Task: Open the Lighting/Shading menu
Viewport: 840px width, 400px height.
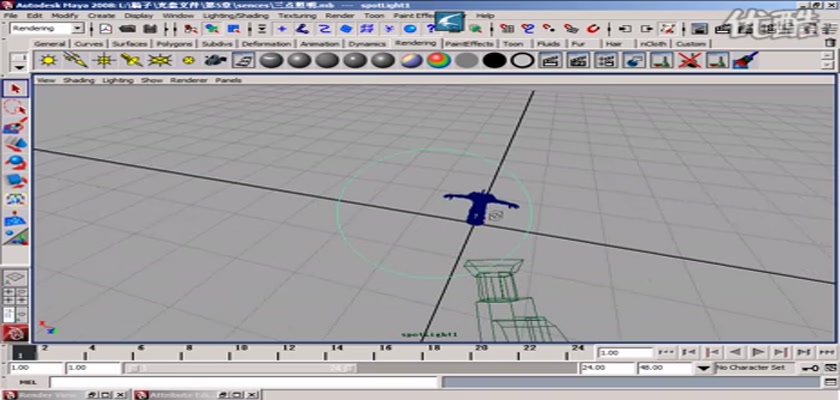Action: click(x=236, y=16)
